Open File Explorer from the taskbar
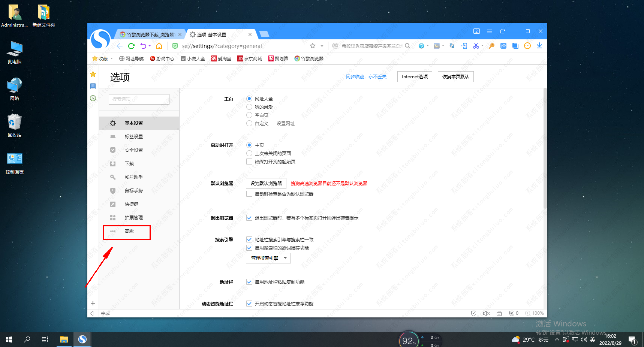Image resolution: width=644 pixels, height=347 pixels. (x=64, y=340)
